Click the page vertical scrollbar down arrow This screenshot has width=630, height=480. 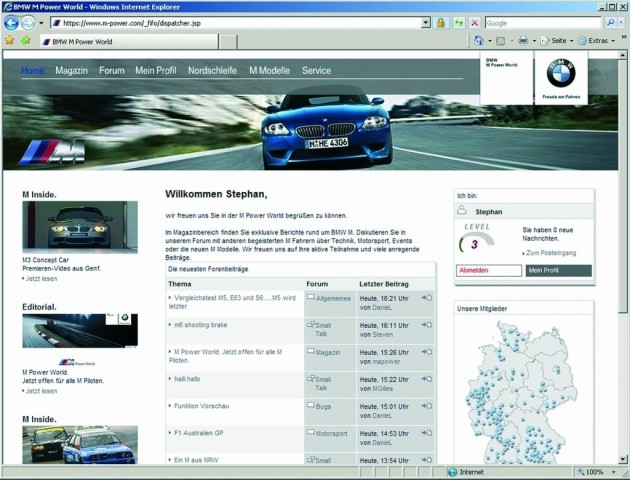[623, 459]
